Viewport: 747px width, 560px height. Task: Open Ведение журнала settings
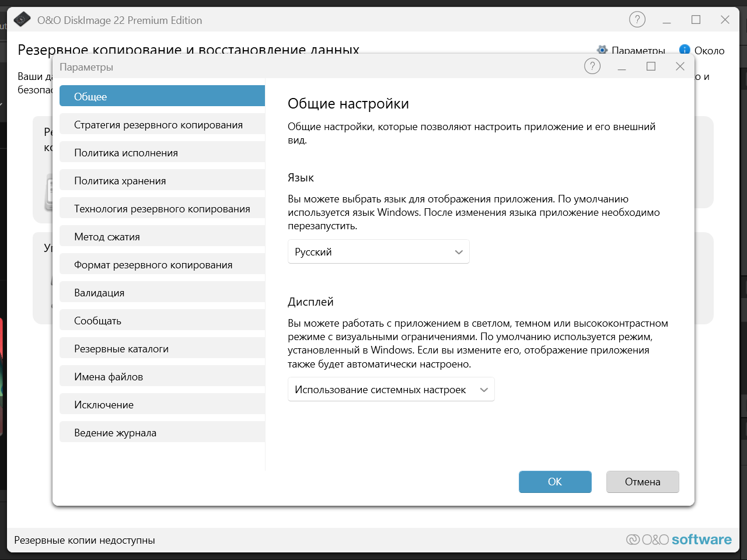click(162, 433)
